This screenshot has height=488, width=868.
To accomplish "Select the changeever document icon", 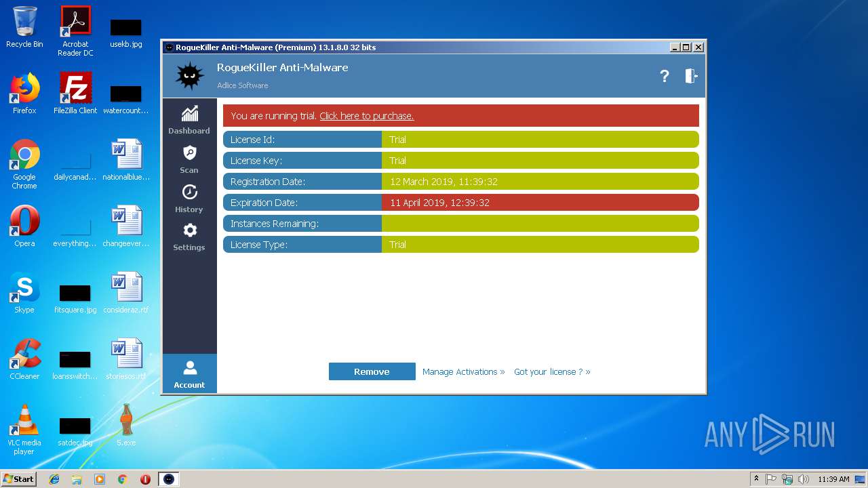I will tap(126, 226).
